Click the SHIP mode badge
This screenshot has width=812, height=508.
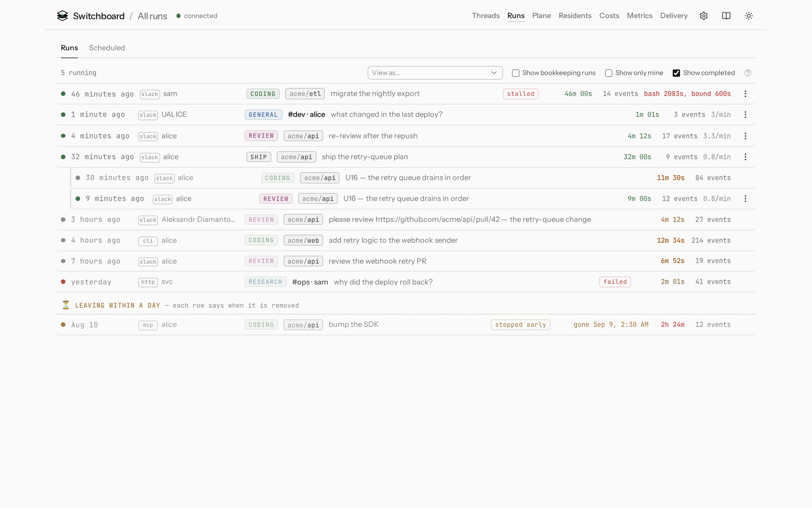258,157
